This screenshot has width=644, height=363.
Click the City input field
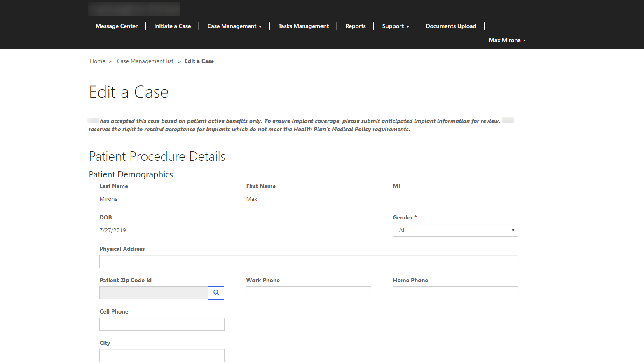click(162, 355)
